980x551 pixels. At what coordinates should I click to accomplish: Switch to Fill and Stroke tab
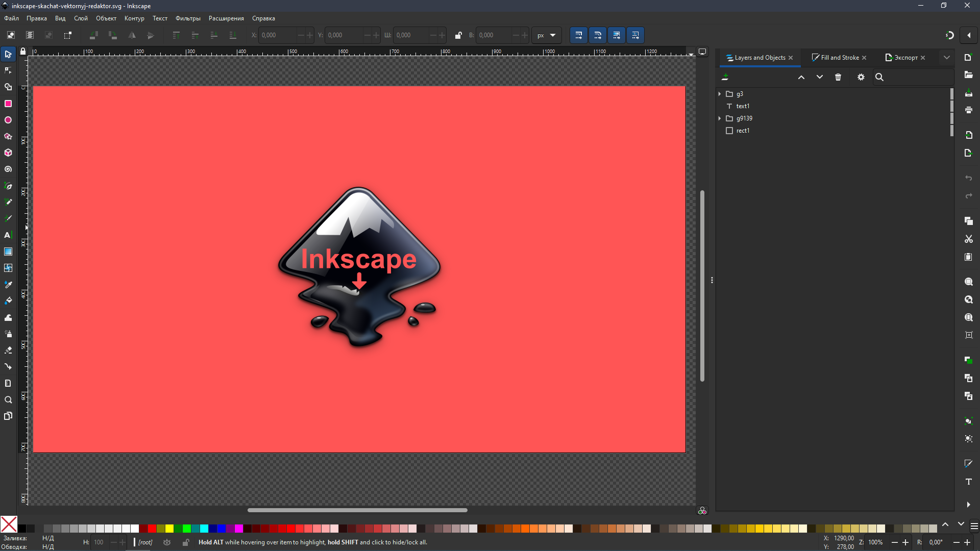(840, 58)
